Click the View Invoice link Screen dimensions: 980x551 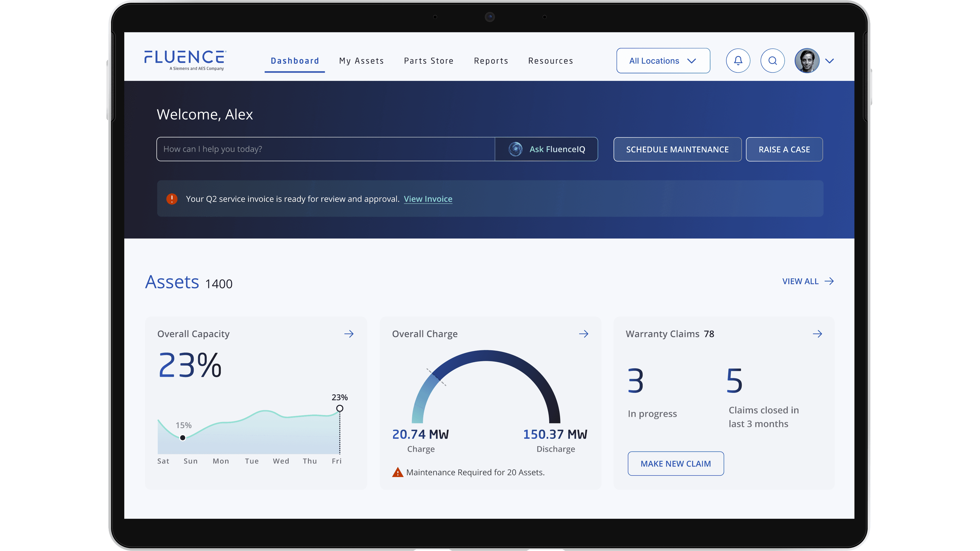pyautogui.click(x=428, y=199)
